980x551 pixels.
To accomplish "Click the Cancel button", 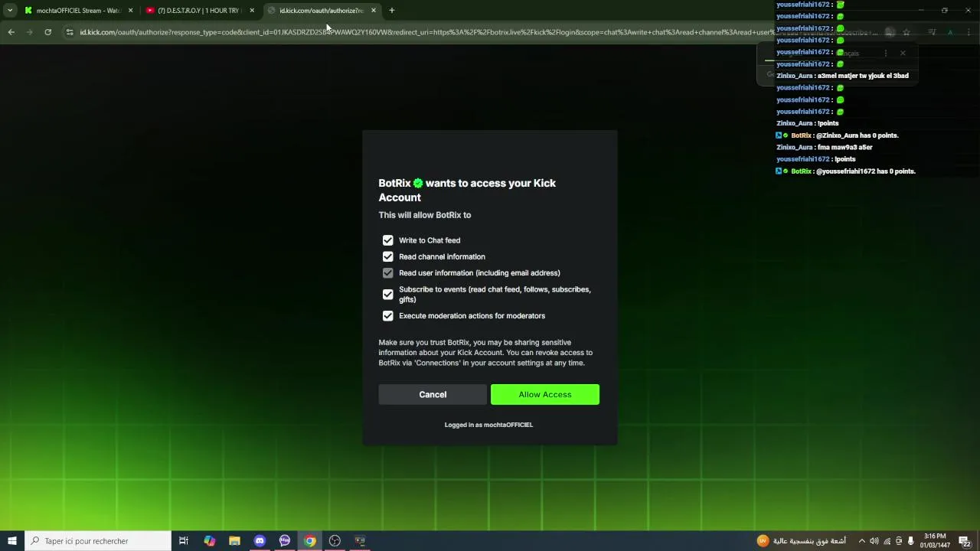I will (x=433, y=394).
